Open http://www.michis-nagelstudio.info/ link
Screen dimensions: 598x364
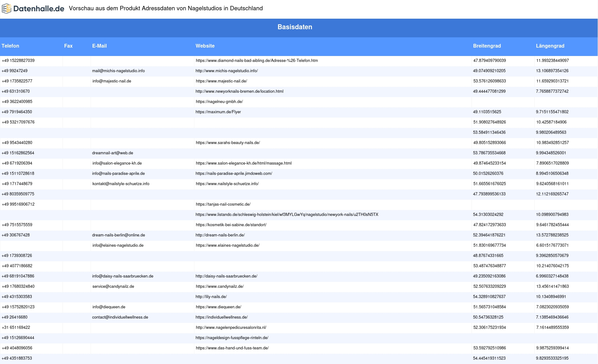click(227, 71)
